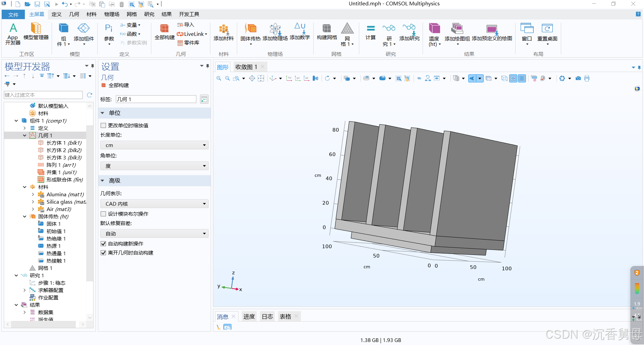644x345 pixels.
Task: Click Compute (计算) icon
Action: [x=371, y=32]
